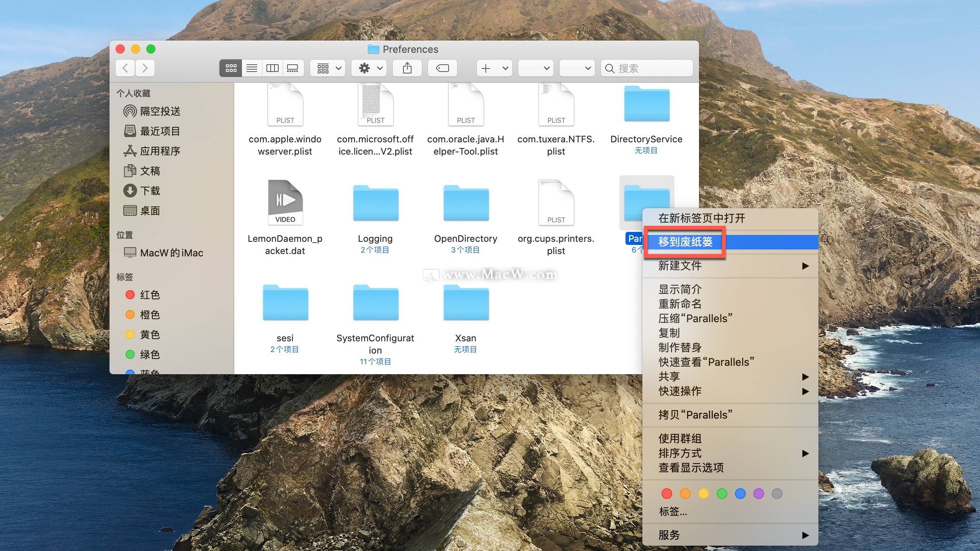Apply the purple tag color in context menu

[x=758, y=494]
